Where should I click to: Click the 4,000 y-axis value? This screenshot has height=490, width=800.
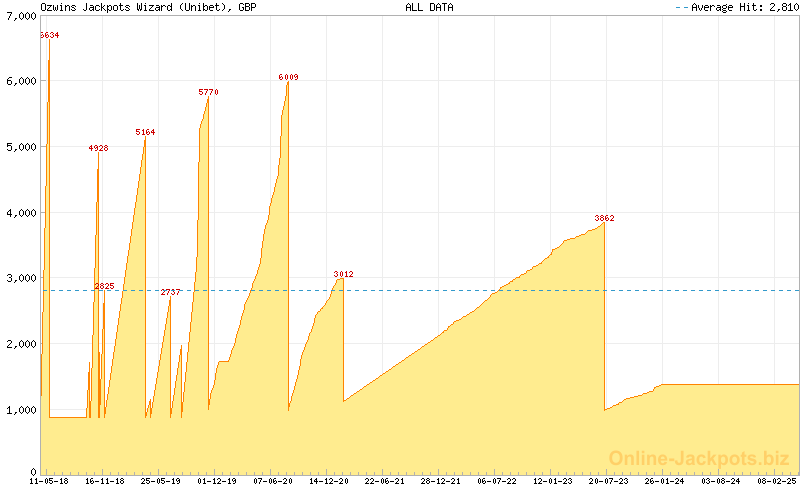20,213
